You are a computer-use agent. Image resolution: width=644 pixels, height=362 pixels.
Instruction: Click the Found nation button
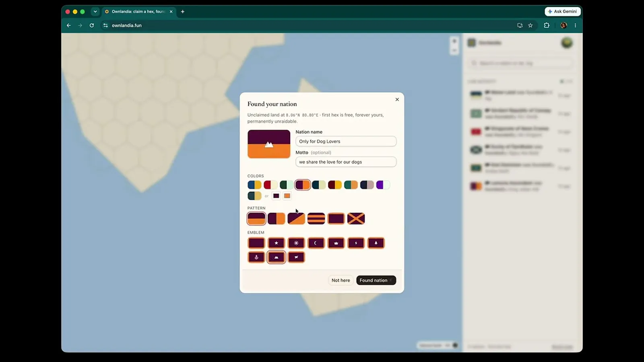pos(376,280)
